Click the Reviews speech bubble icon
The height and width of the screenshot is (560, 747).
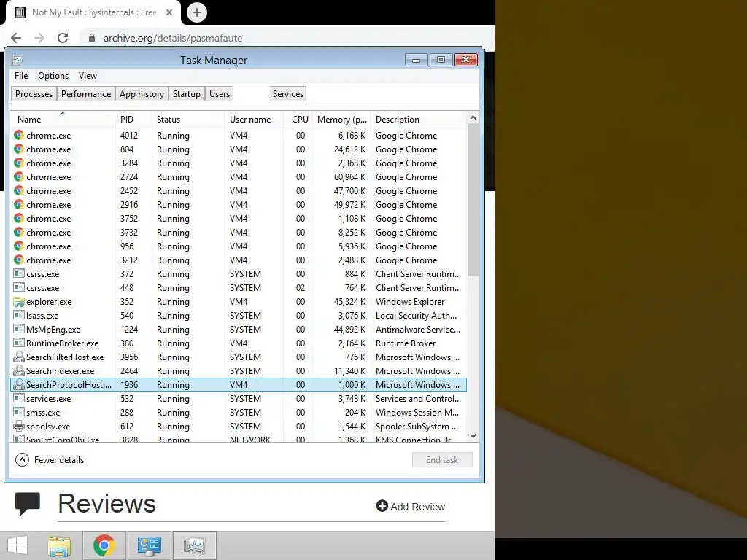tap(27, 504)
